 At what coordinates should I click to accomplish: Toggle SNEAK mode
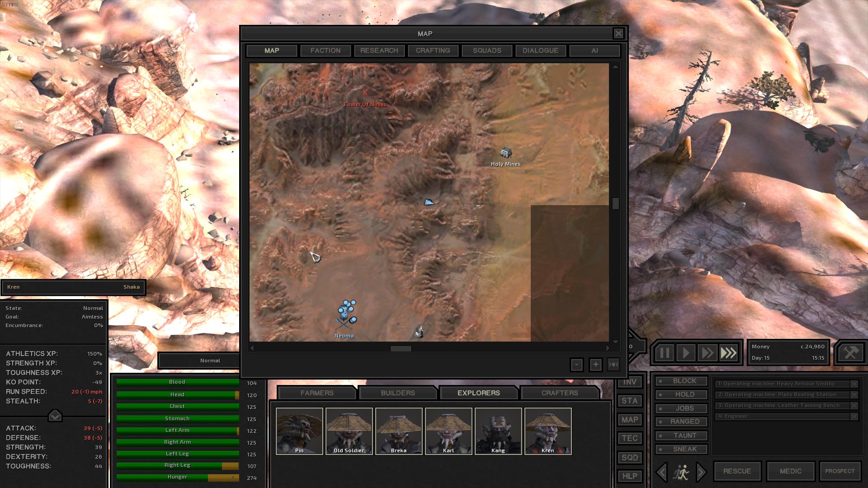click(681, 449)
